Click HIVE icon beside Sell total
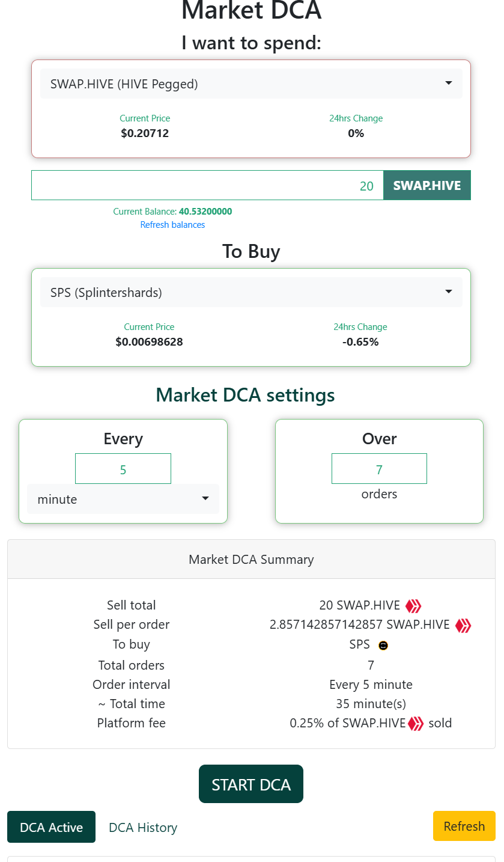 pos(413,605)
